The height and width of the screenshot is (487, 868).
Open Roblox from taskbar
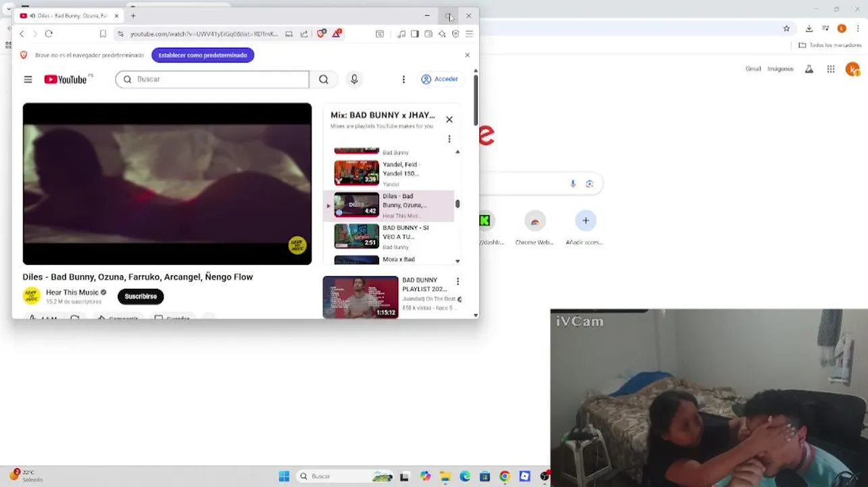[525, 476]
